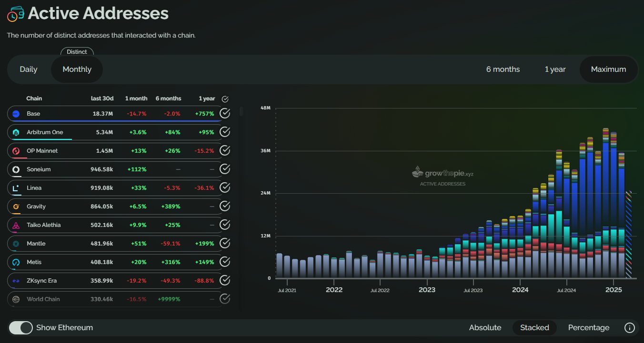Click the Gravity logo icon
Image resolution: width=644 pixels, height=343 pixels.
16,206
